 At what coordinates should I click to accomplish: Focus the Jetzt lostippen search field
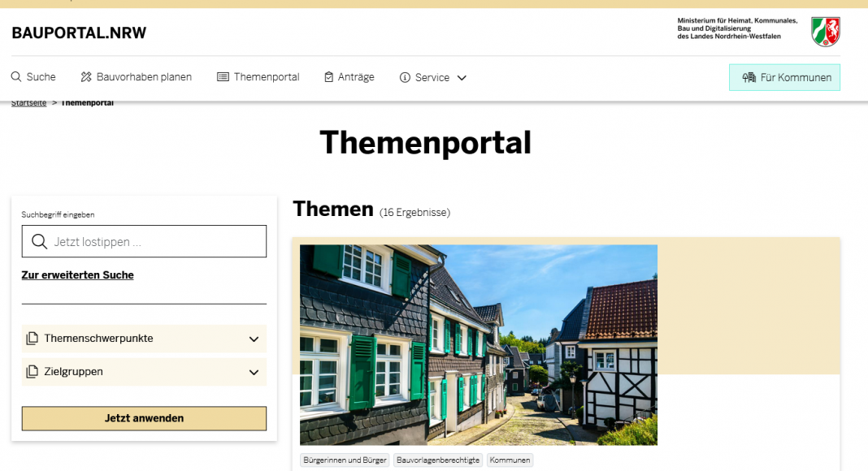(154, 242)
